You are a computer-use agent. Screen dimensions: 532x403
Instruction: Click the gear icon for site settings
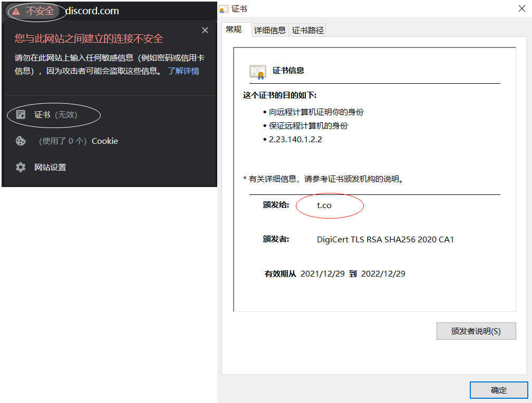(21, 167)
